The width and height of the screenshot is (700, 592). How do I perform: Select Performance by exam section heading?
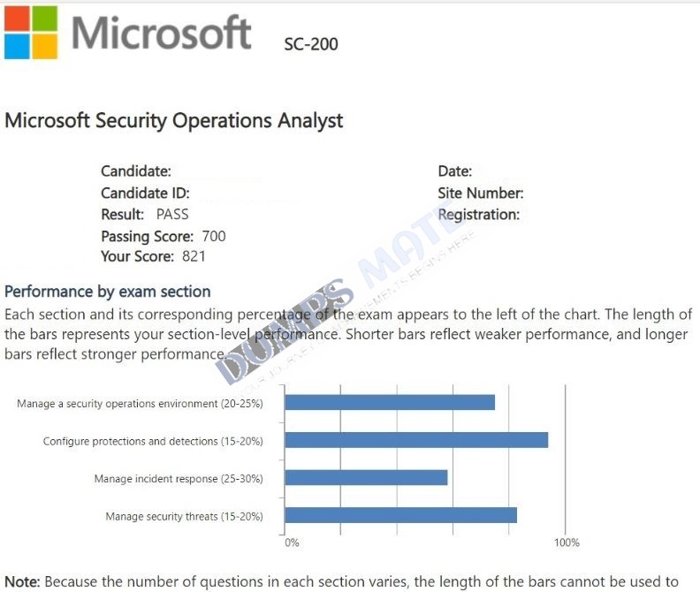tap(108, 292)
